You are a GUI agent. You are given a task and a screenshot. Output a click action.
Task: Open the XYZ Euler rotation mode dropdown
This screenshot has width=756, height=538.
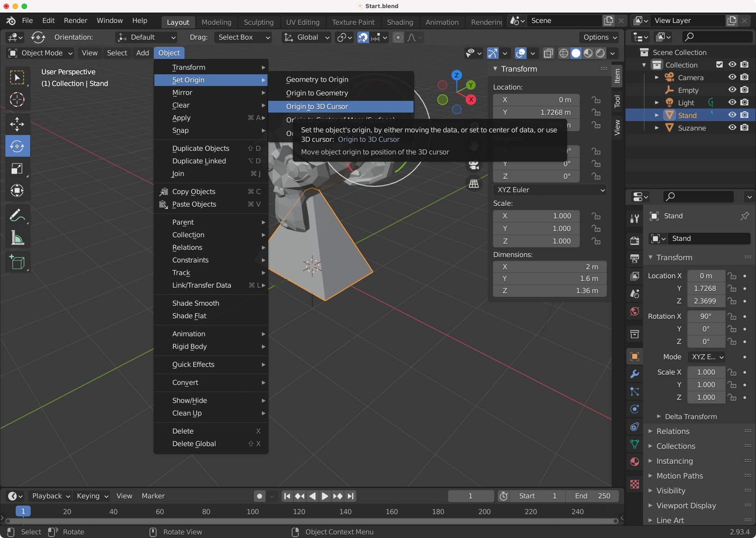pyautogui.click(x=550, y=190)
